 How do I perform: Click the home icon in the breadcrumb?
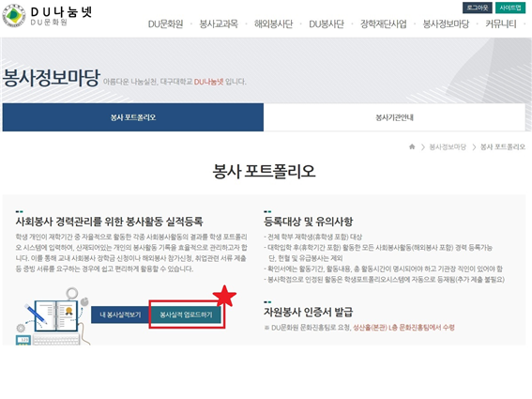point(412,146)
